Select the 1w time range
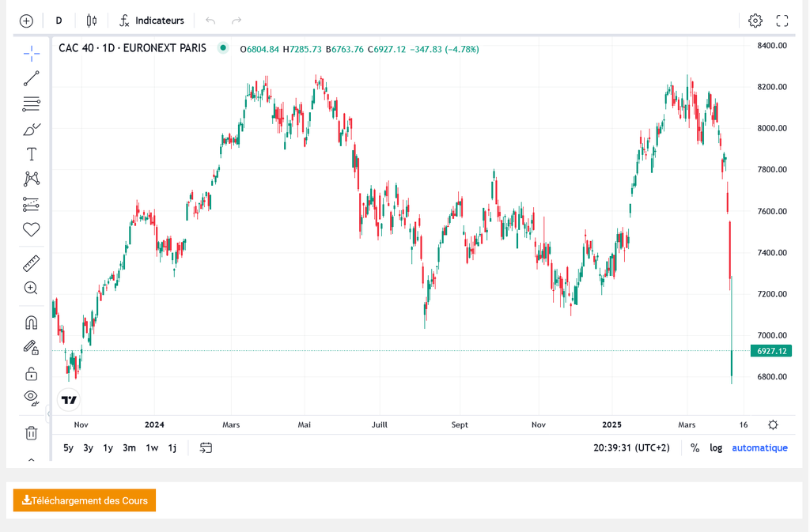Screen dimensions: 810x532 (x=152, y=448)
